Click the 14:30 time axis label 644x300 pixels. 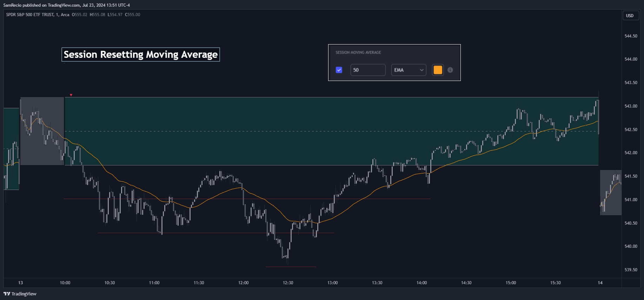466,283
